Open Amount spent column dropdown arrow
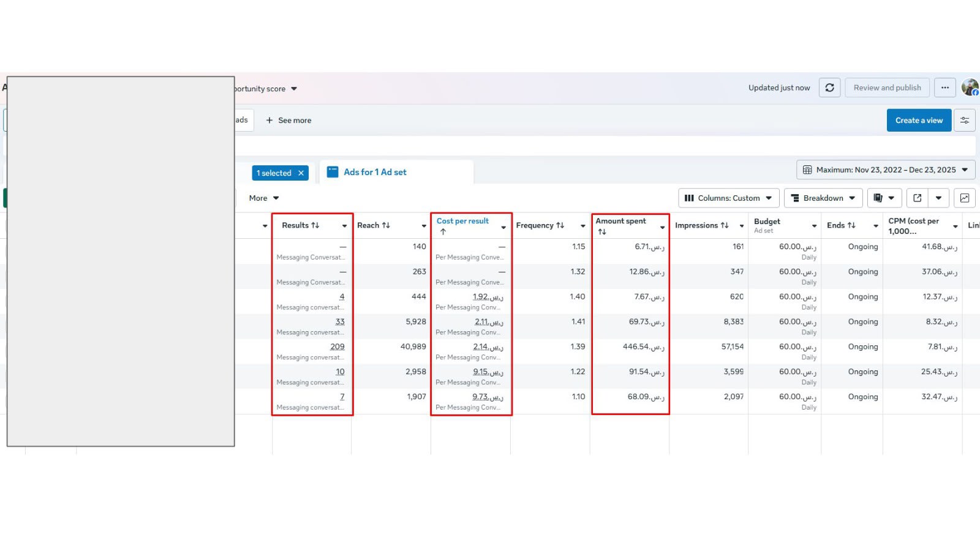 [x=662, y=227]
